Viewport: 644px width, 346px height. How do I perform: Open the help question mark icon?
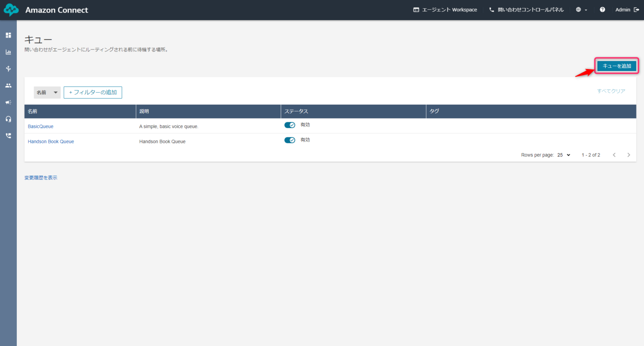pos(602,9)
